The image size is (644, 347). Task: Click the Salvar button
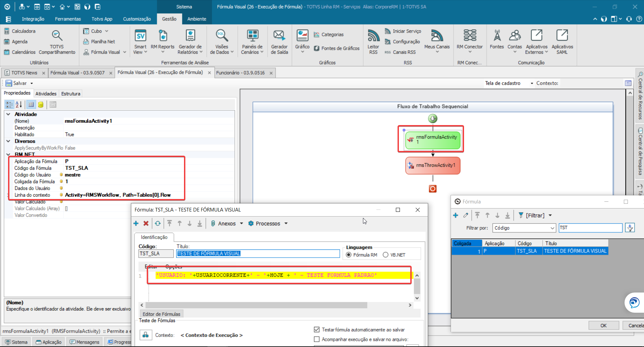click(16, 83)
